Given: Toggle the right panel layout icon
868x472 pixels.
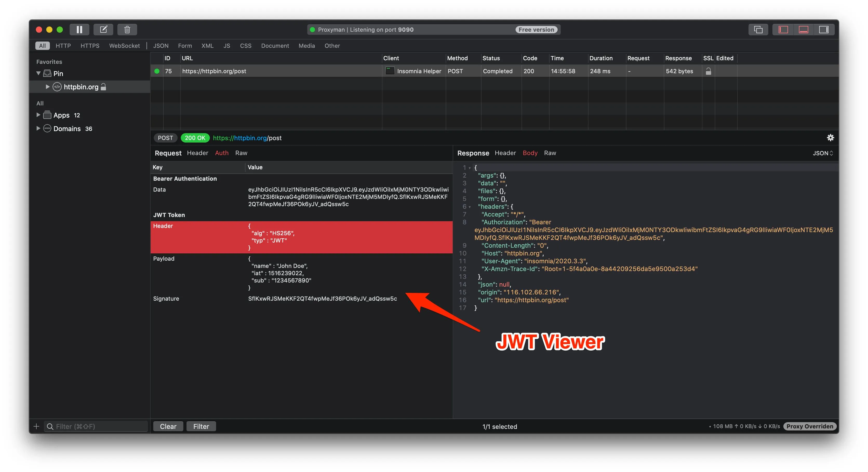Looking at the screenshot, I should pyautogui.click(x=824, y=30).
